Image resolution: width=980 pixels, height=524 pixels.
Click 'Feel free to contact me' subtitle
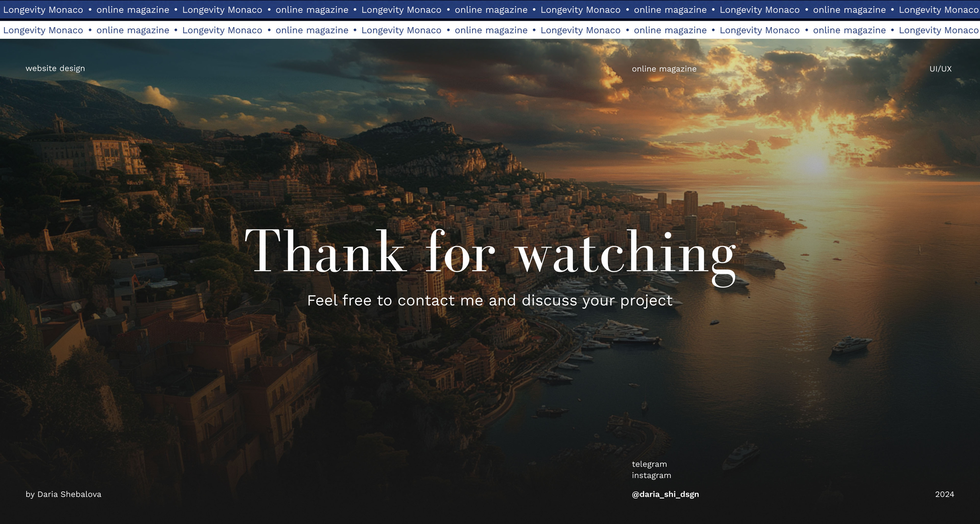click(490, 301)
